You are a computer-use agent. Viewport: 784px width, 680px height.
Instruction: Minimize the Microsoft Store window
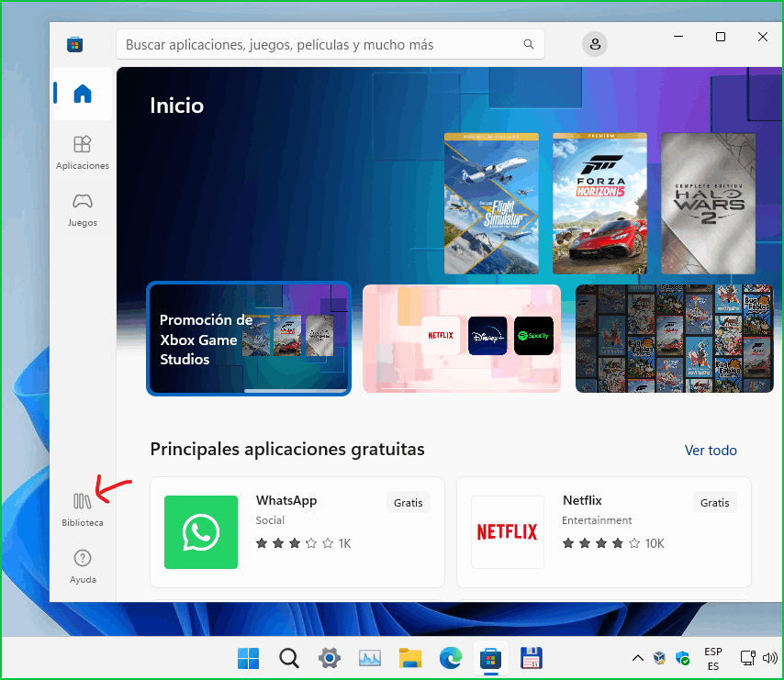click(678, 37)
